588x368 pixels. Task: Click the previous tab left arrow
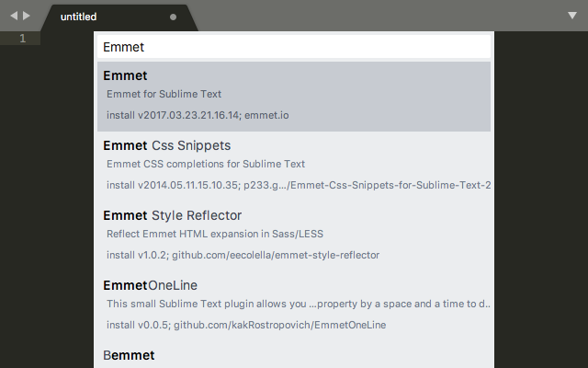click(14, 17)
